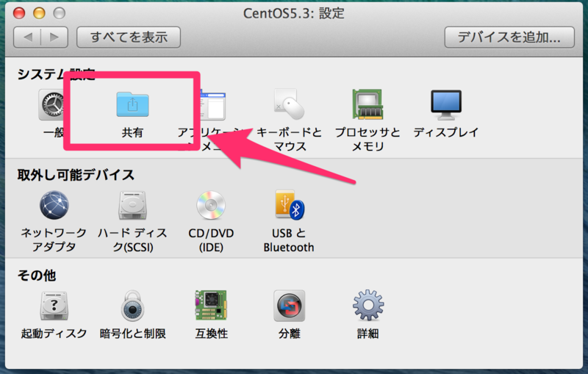The image size is (588, 374).
Task: Open ハードディスク(SCSI) settings
Action: 132,205
